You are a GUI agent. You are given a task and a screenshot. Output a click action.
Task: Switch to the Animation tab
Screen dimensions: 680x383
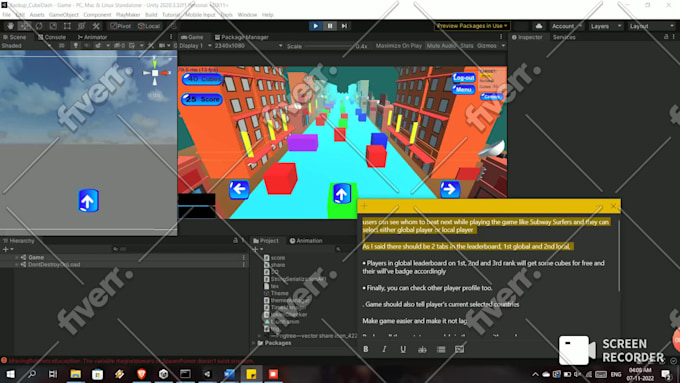coord(306,241)
